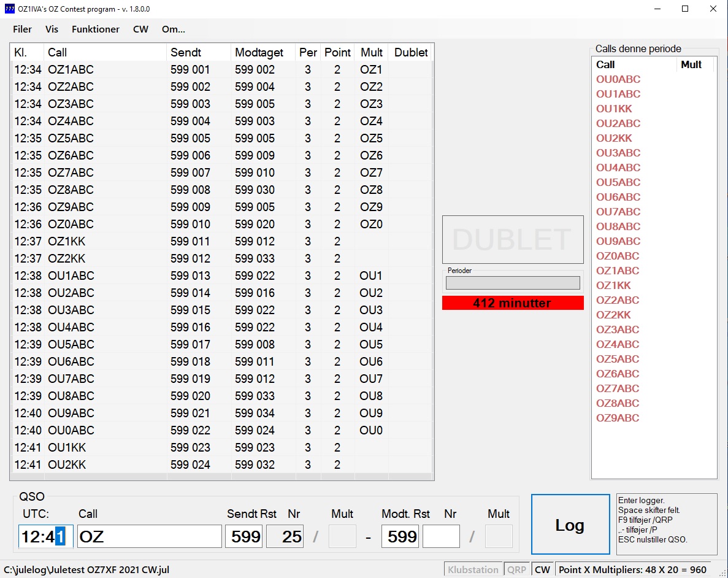
Task: Toggle the QRP status indicator
Action: [516, 569]
